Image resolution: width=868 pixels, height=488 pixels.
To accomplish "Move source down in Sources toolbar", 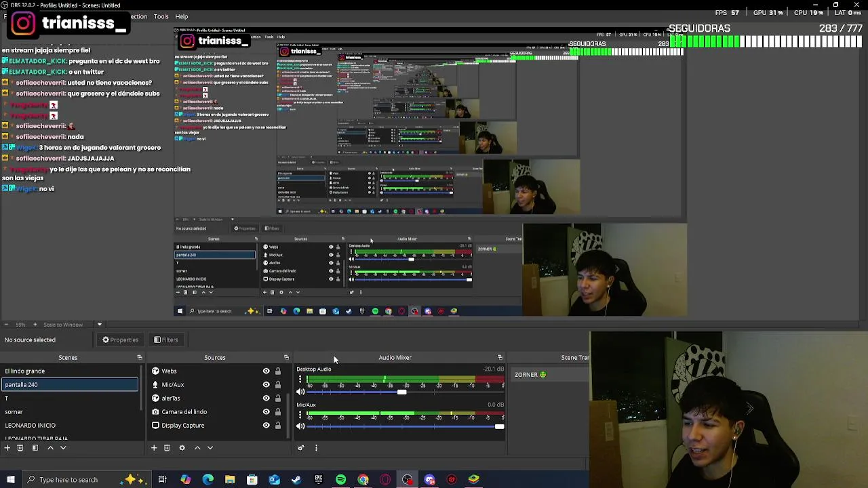I will (210, 447).
